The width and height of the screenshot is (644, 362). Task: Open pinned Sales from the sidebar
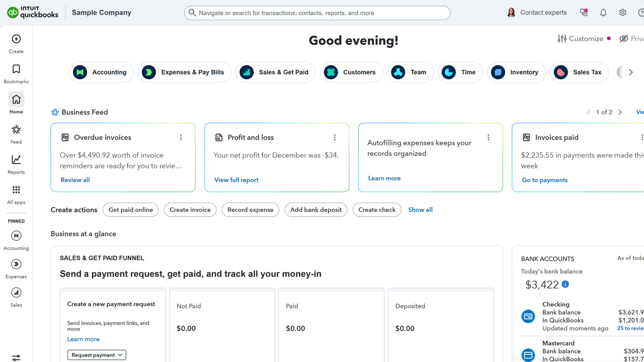[x=16, y=296]
